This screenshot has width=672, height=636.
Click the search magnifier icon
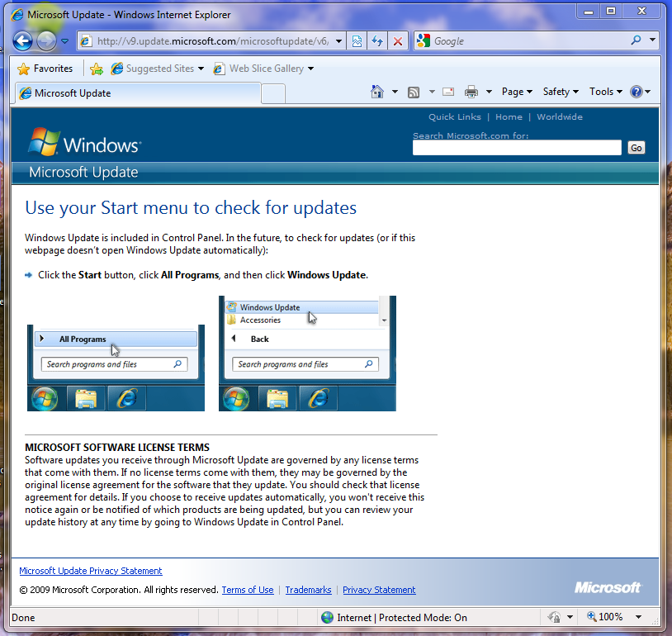pos(636,40)
